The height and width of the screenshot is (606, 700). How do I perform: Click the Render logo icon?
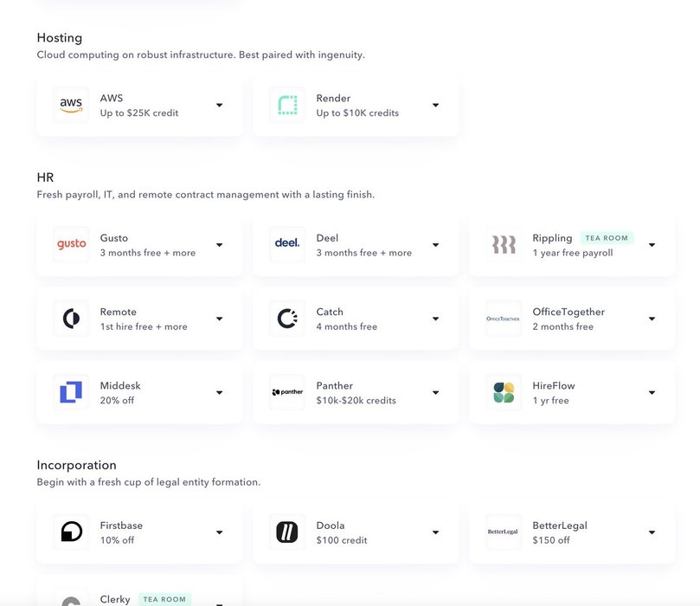pyautogui.click(x=287, y=105)
